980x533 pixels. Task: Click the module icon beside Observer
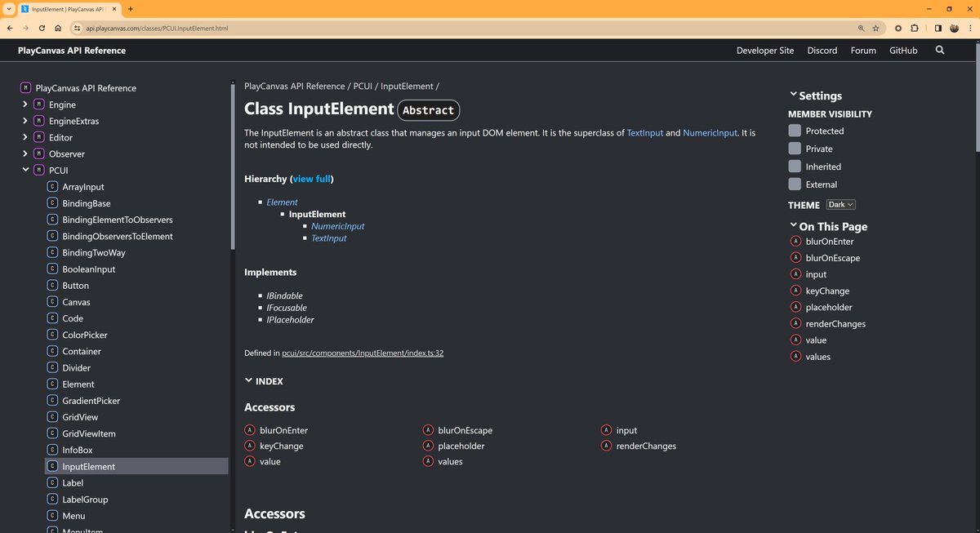click(x=39, y=153)
